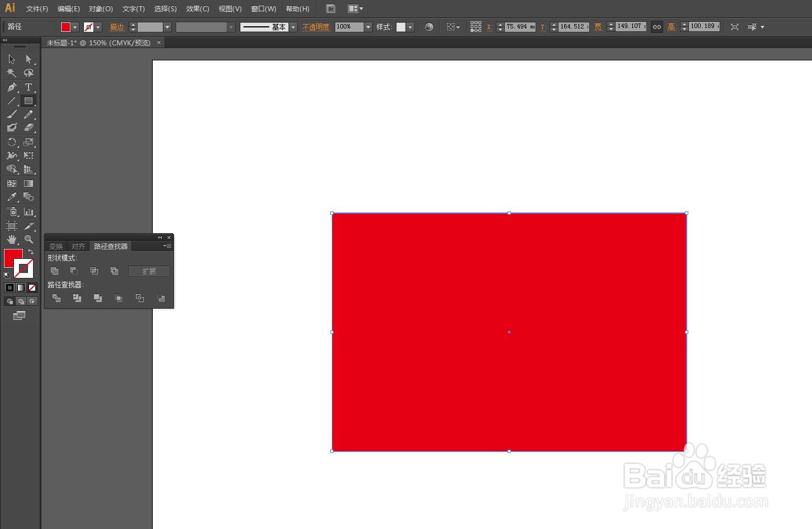
Task: Select the Width/Warp tool
Action: [12, 155]
